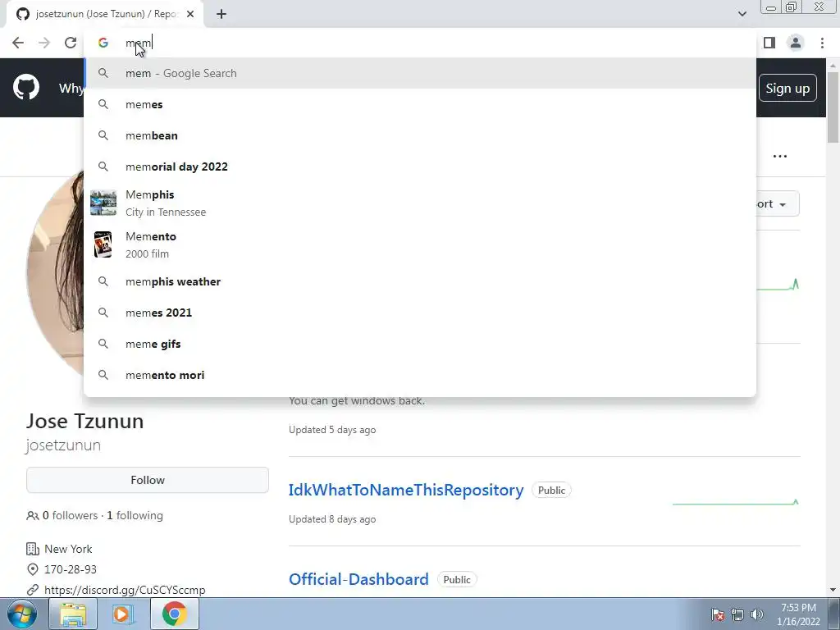Screen dimensions: 840x630
Task: Open the Chrome three-dot menu
Action: point(822,43)
